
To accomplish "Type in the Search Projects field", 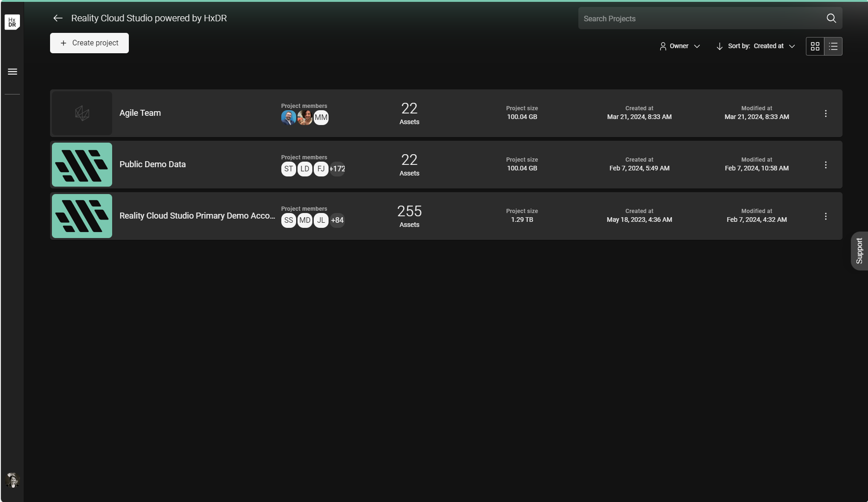I will coord(700,19).
